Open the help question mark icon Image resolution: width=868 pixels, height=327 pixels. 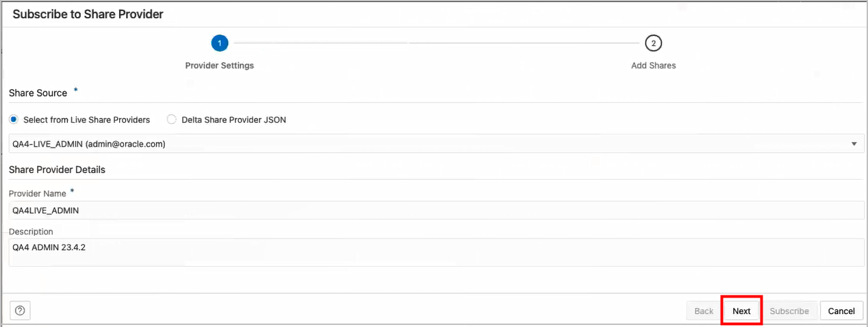click(x=21, y=311)
